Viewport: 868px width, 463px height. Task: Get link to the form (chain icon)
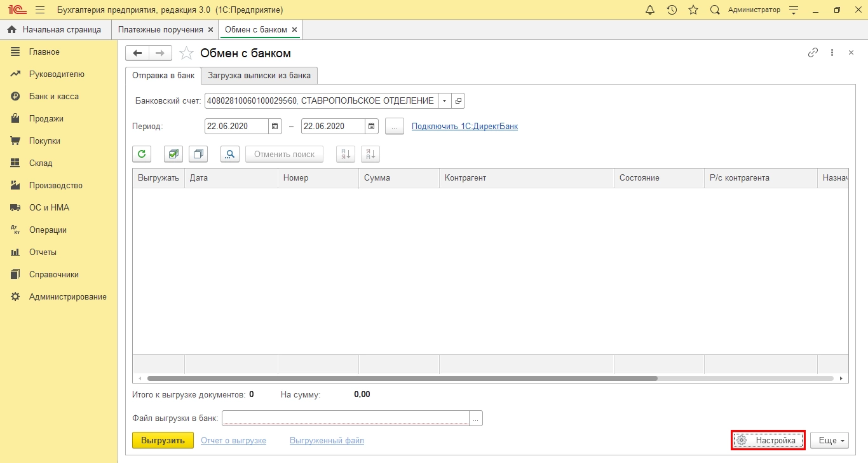[x=813, y=53]
